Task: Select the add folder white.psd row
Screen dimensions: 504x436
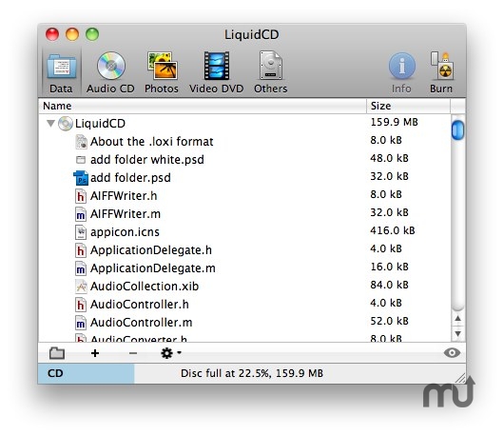Action: 244,160
